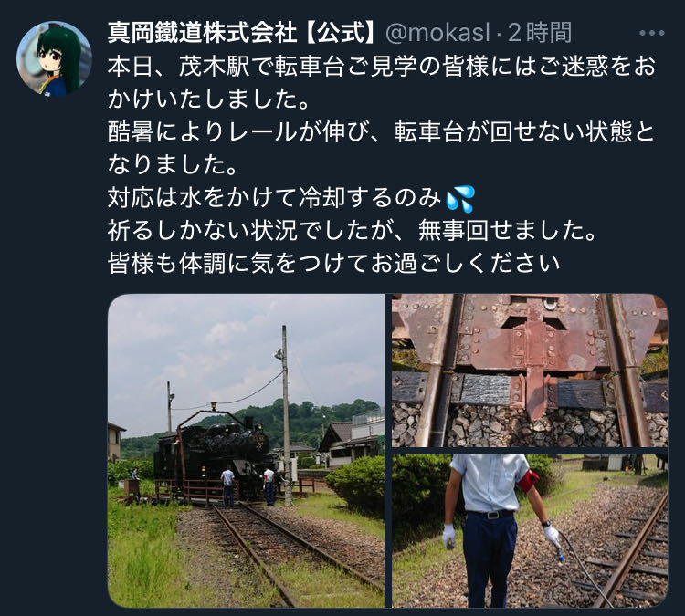Click the tweet line mentioning 茂木駅で転車台
The image size is (685, 616).
(x=382, y=67)
